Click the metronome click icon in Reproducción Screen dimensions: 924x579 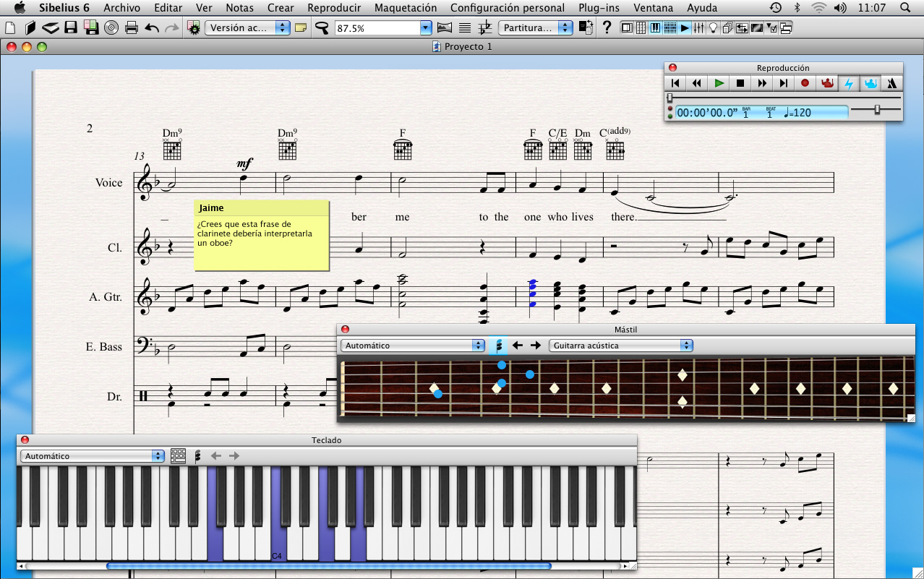point(891,83)
